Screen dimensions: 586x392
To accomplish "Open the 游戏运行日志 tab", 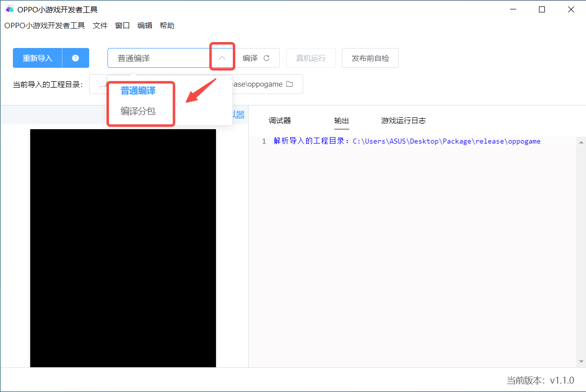I will pyautogui.click(x=403, y=120).
